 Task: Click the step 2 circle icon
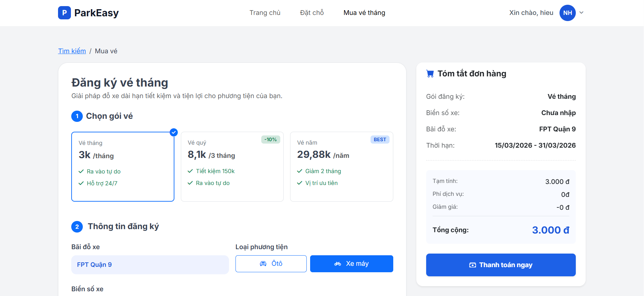77,226
